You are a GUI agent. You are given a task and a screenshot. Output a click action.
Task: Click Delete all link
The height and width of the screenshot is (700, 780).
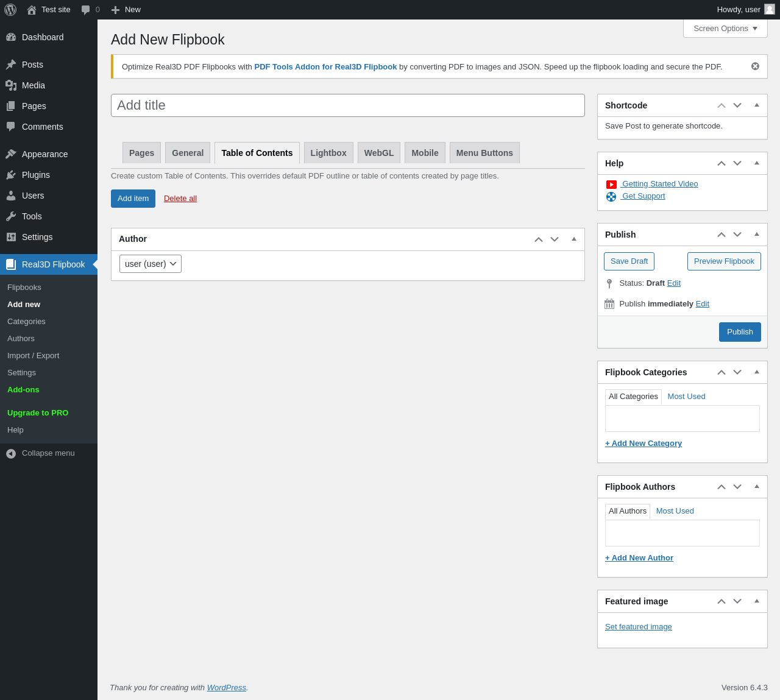180,199
